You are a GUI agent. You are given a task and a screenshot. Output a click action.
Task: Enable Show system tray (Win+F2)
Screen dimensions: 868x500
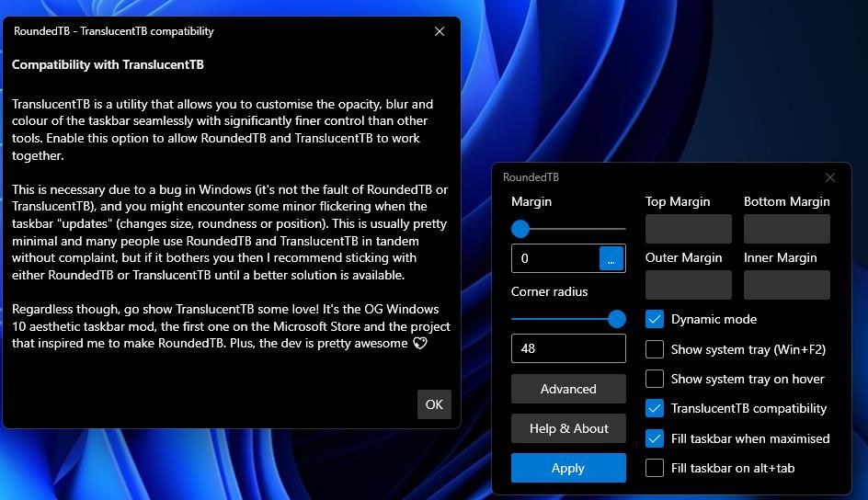pyautogui.click(x=655, y=349)
